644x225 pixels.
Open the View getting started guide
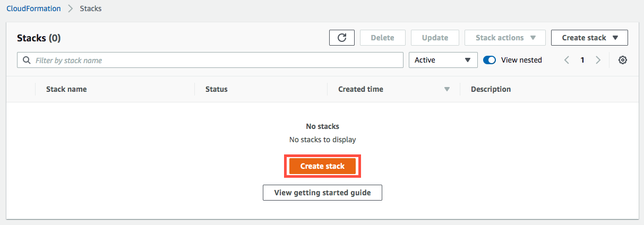322,193
